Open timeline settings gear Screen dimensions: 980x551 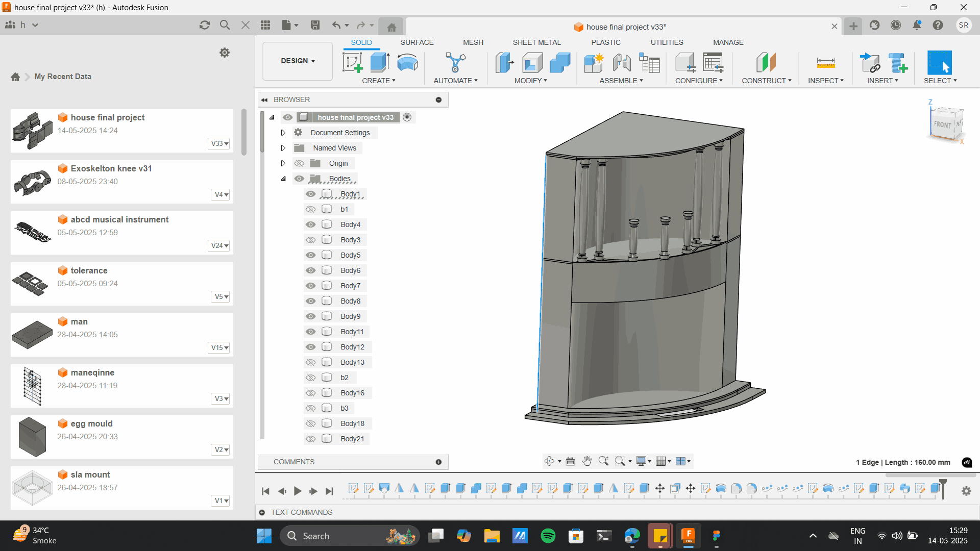pos(966,491)
